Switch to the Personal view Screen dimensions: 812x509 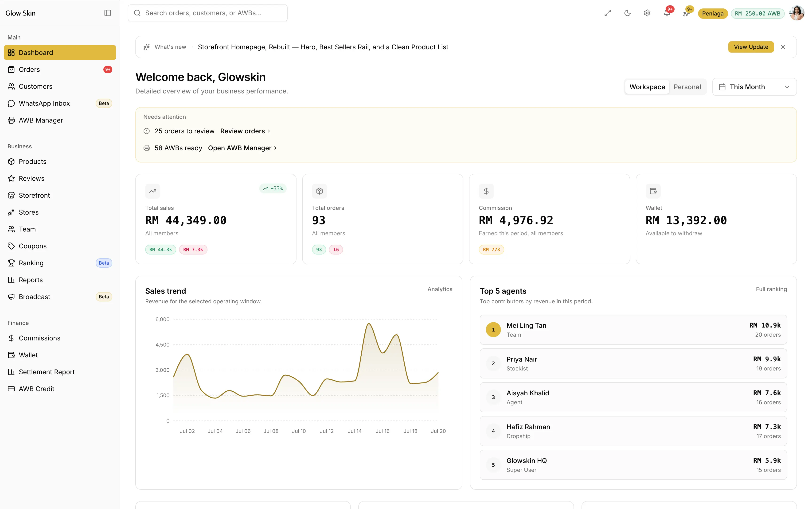[687, 87]
